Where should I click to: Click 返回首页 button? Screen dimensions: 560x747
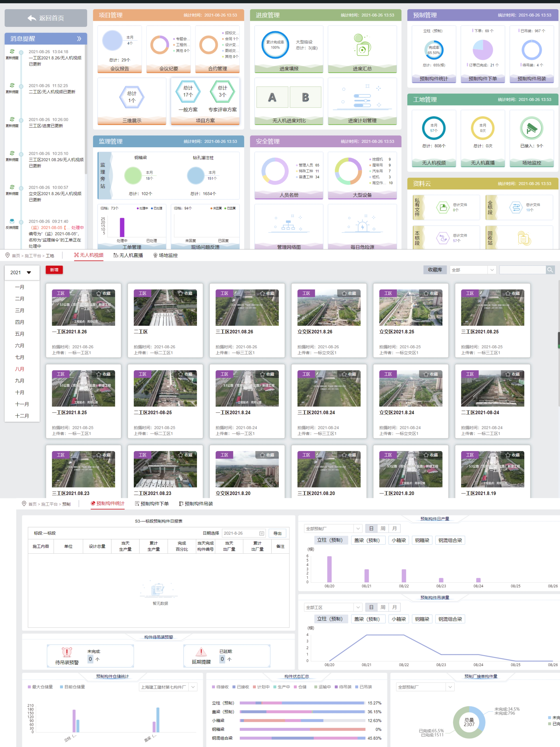[46, 18]
